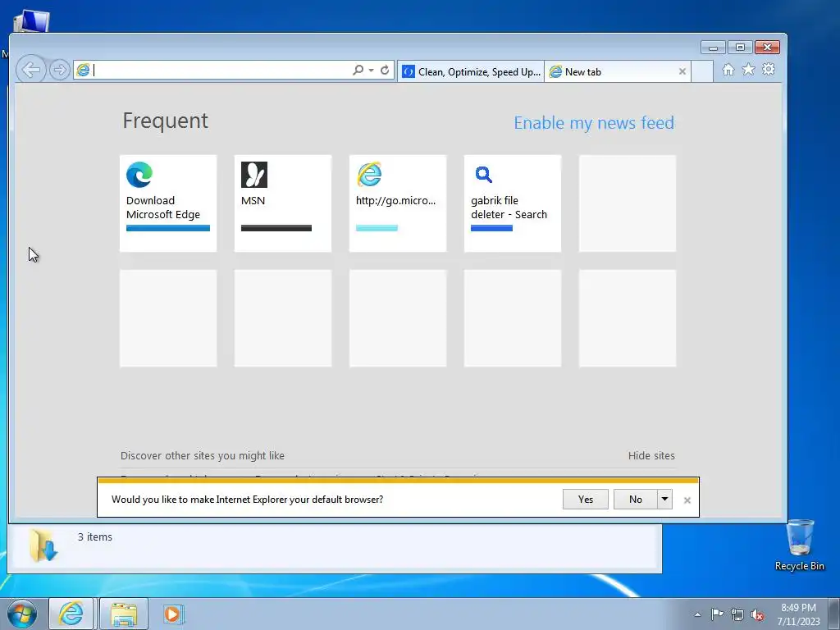The height and width of the screenshot is (630, 840).
Task: Launch Windows Media Player from taskbar
Action: pyautogui.click(x=173, y=614)
